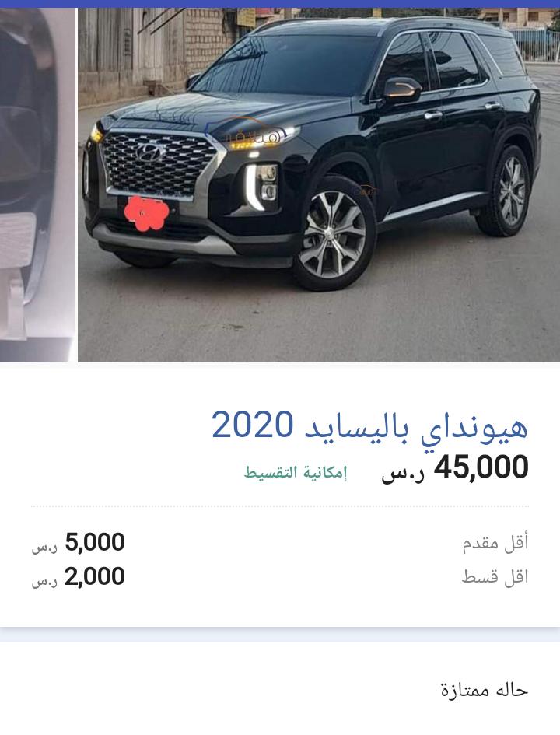Tap the blue header bar at the top
This screenshot has width=560, height=735.
[x=280, y=4]
